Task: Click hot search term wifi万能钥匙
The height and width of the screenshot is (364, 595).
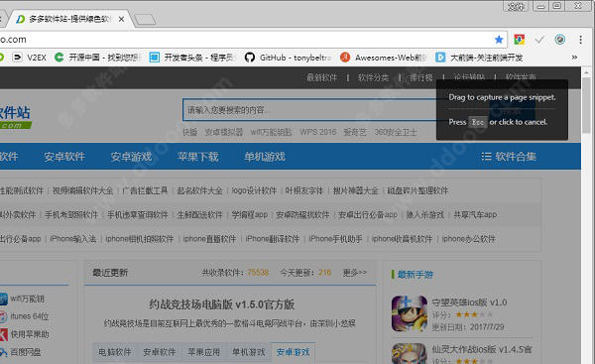Action: pos(271,132)
